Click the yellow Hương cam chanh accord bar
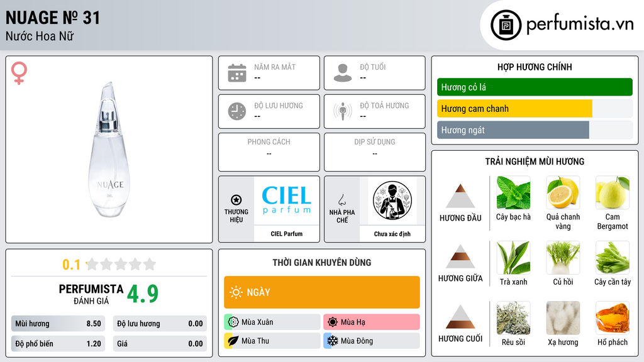 click(514, 109)
